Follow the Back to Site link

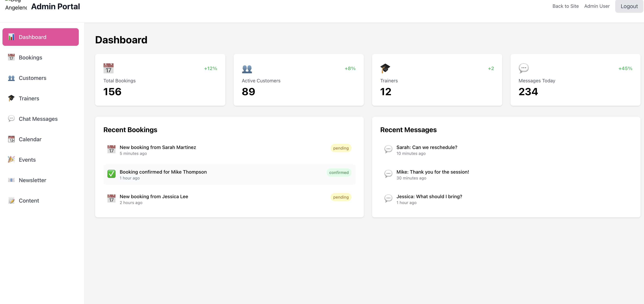coord(565,6)
